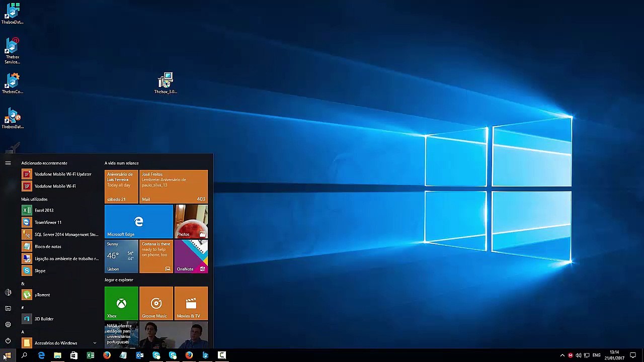This screenshot has width=644, height=362.
Task: Open the Action Center notifications icon
Action: tap(633, 355)
